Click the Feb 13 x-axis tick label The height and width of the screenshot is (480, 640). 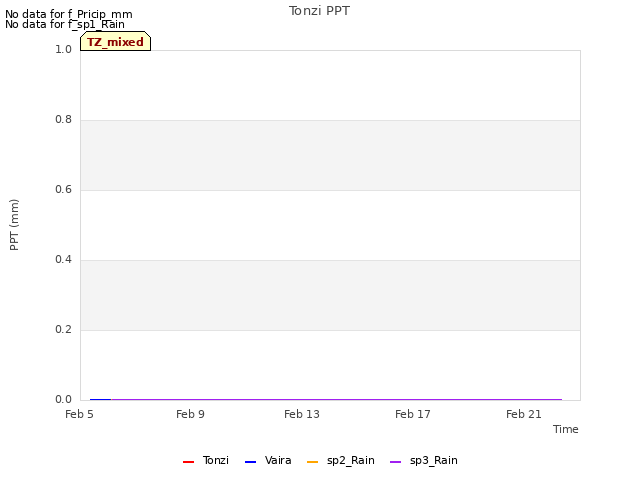pyautogui.click(x=302, y=414)
